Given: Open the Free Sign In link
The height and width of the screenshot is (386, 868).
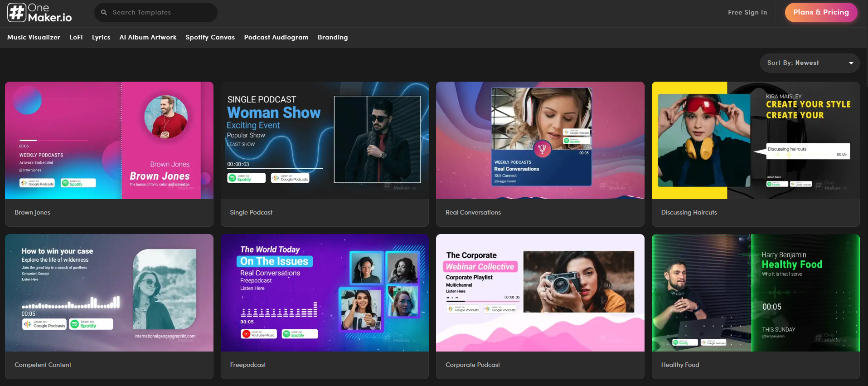Looking at the screenshot, I should click(x=747, y=13).
